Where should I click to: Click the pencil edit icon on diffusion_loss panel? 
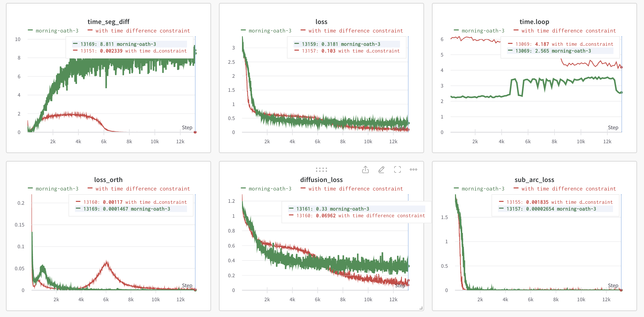point(381,169)
